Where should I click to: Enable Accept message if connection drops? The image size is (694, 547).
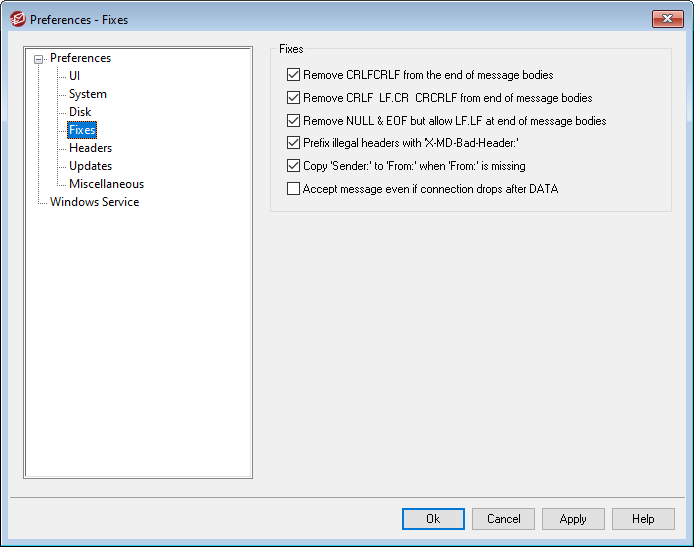pyautogui.click(x=293, y=189)
